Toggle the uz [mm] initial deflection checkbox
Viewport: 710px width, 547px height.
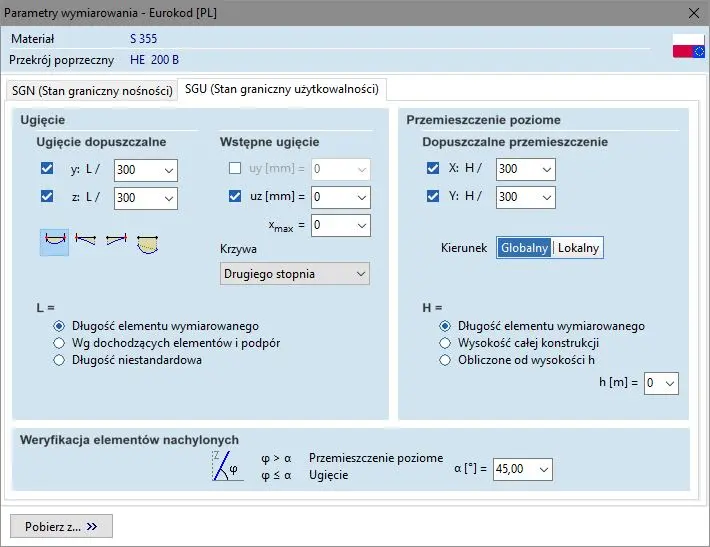pyautogui.click(x=235, y=197)
